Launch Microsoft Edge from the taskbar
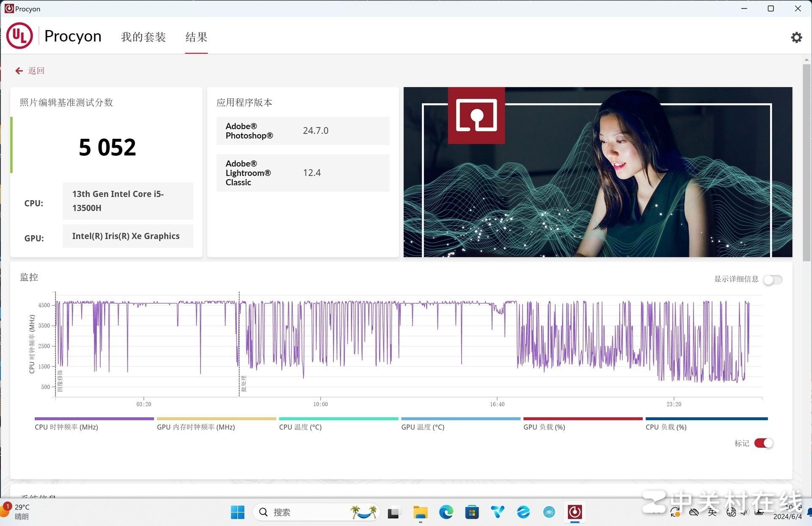 click(446, 512)
